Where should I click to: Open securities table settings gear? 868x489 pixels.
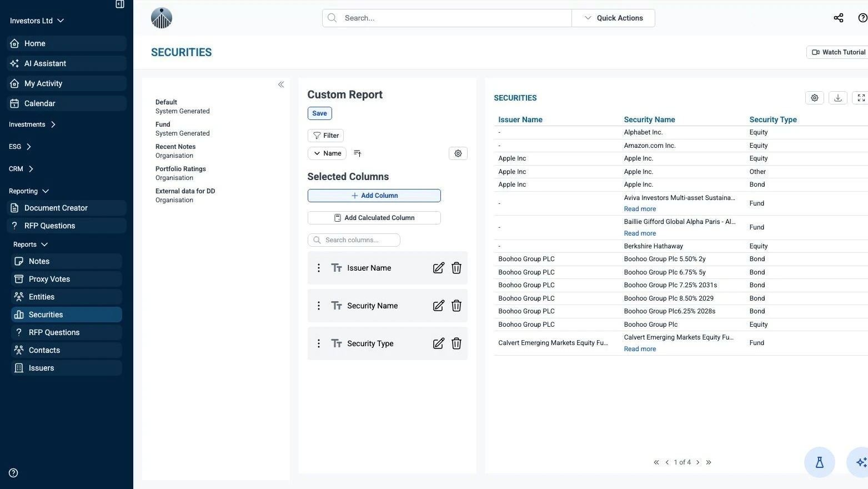coord(815,98)
